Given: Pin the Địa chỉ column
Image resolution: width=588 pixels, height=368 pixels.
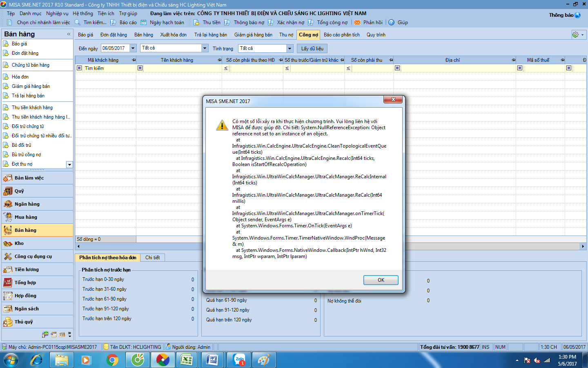Looking at the screenshot, I should pyautogui.click(x=513, y=60).
